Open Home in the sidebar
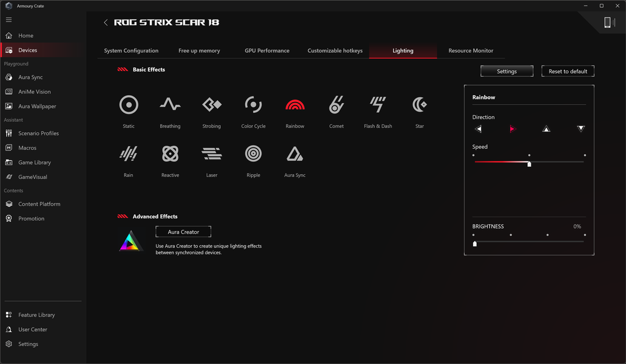 click(43, 36)
